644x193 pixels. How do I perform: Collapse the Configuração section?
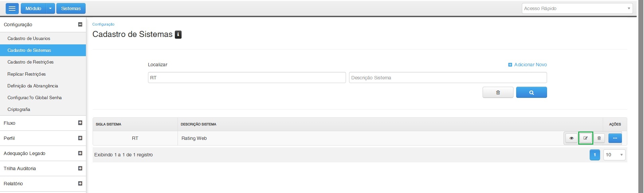coord(80,25)
